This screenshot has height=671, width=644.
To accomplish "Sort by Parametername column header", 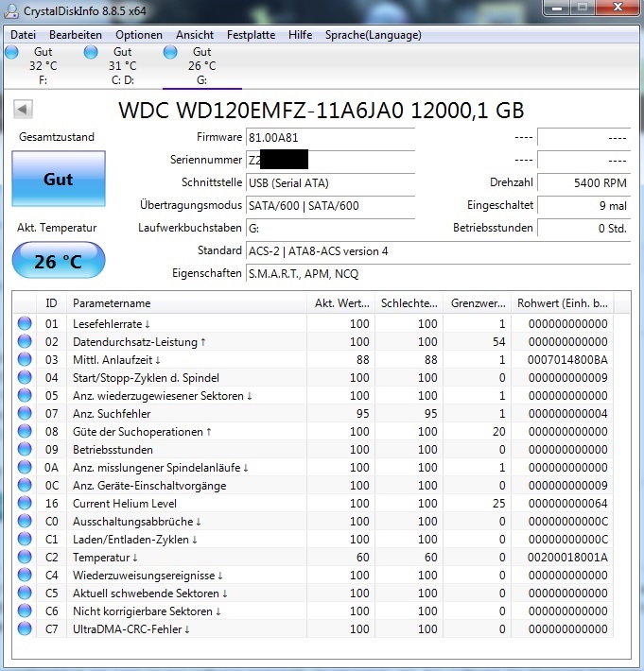I will point(186,303).
